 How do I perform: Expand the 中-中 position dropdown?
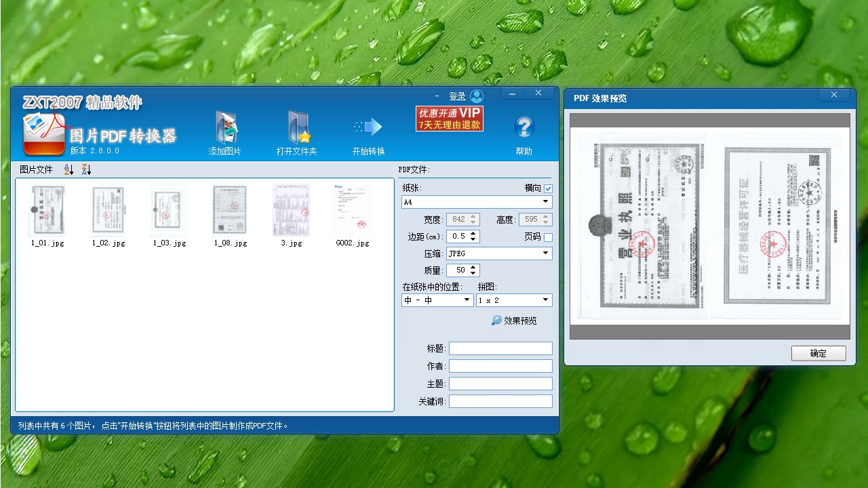tap(437, 300)
